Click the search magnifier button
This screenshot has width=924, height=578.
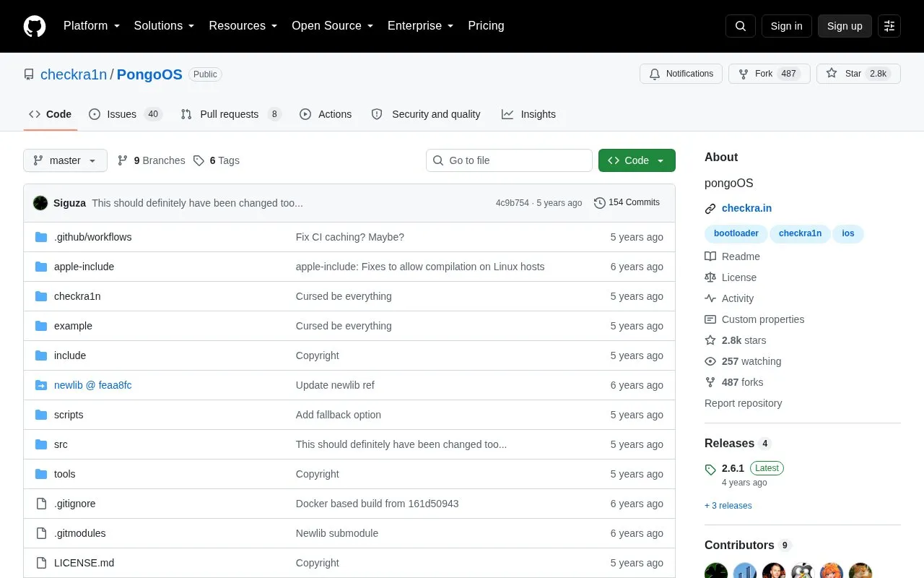pyautogui.click(x=741, y=26)
